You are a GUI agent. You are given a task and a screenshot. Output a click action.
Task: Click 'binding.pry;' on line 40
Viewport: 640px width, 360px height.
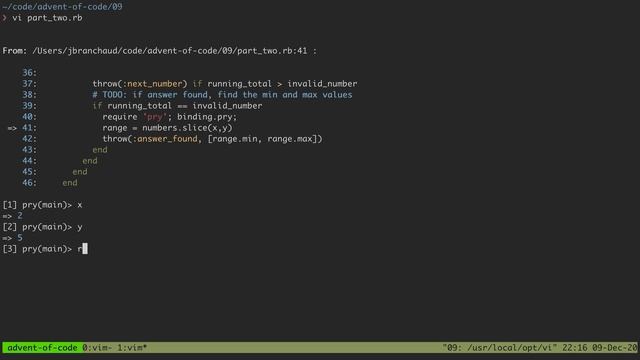point(207,117)
